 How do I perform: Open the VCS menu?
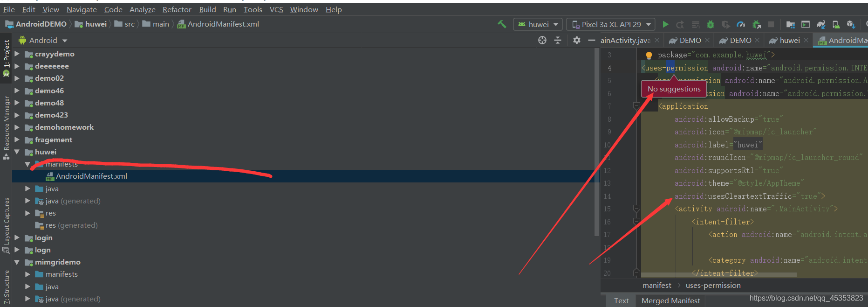point(276,9)
